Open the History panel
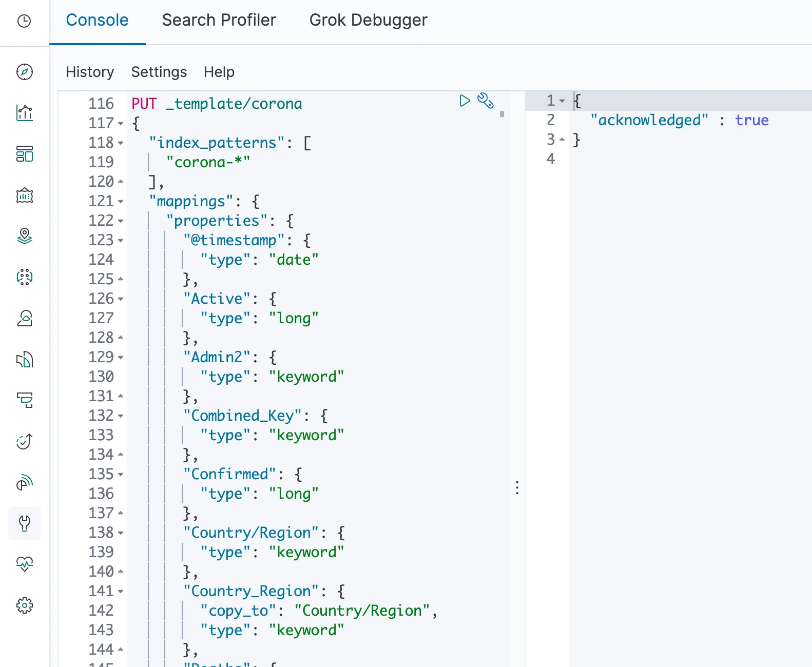Viewport: 812px width, 667px height. pyautogui.click(x=90, y=72)
